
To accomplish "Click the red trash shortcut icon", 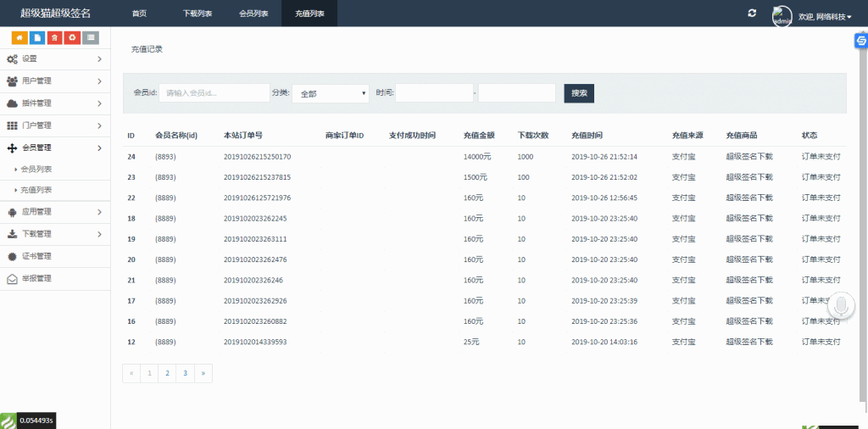I will point(55,37).
